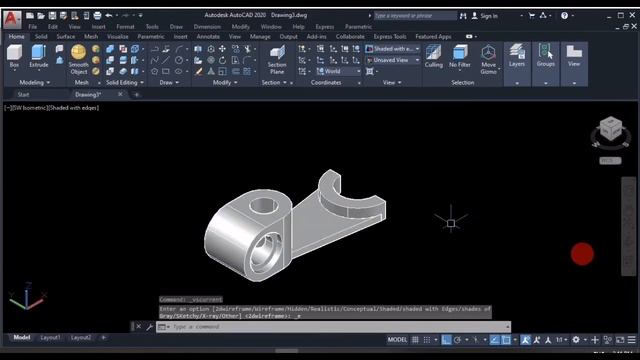Viewport: 640px width, 360px height.
Task: Toggle the grid display in status bar
Action: point(415,340)
